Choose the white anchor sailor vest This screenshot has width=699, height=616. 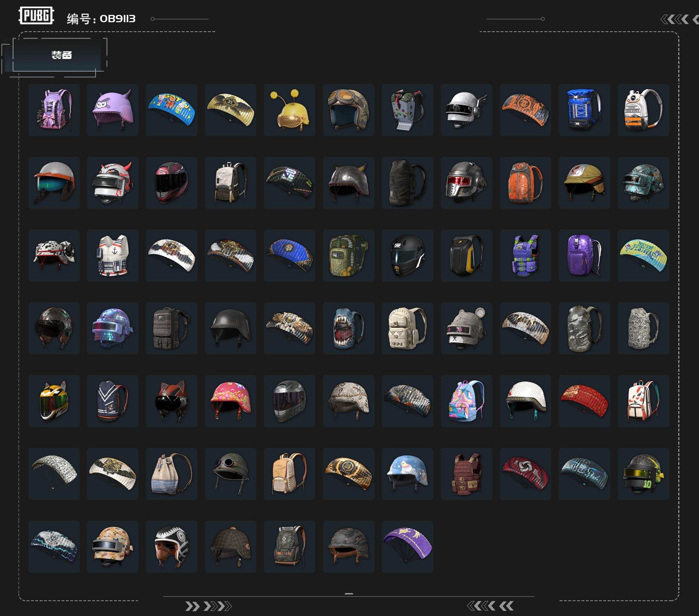click(x=112, y=255)
